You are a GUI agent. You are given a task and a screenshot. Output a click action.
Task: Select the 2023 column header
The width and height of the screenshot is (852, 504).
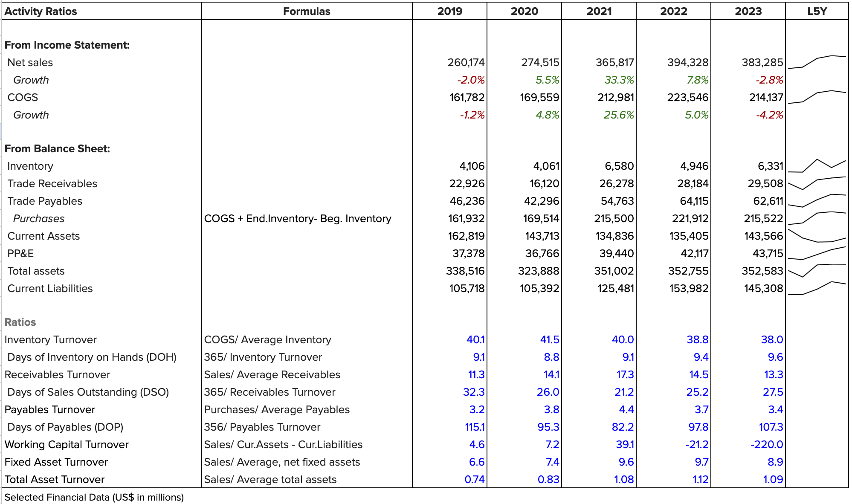748,12
